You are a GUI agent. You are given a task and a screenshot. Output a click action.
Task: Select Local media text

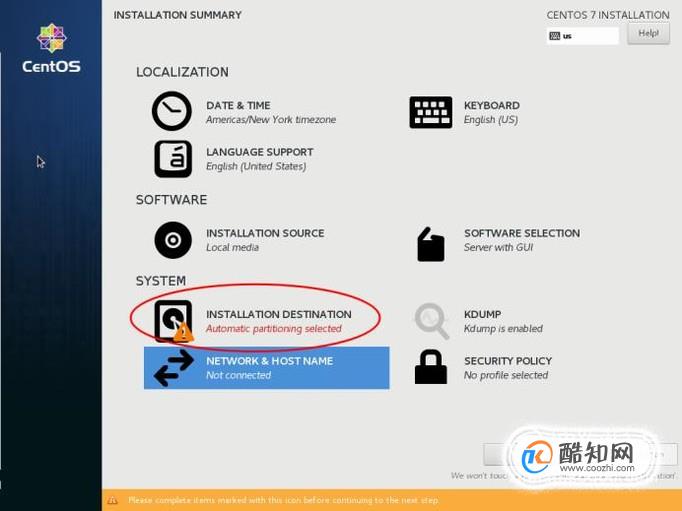(x=232, y=247)
